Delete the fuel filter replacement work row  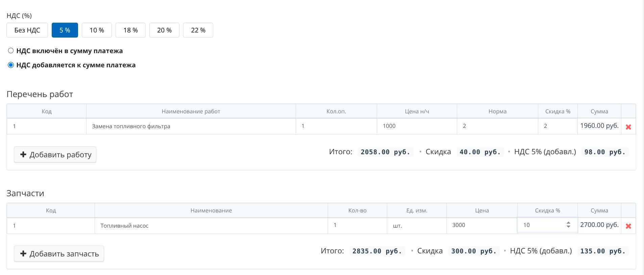point(628,127)
